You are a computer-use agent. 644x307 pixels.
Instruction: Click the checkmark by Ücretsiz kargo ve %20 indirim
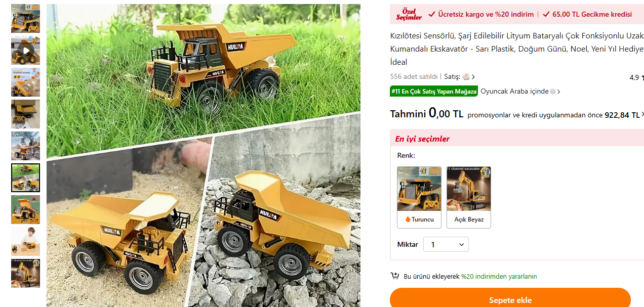click(x=431, y=14)
